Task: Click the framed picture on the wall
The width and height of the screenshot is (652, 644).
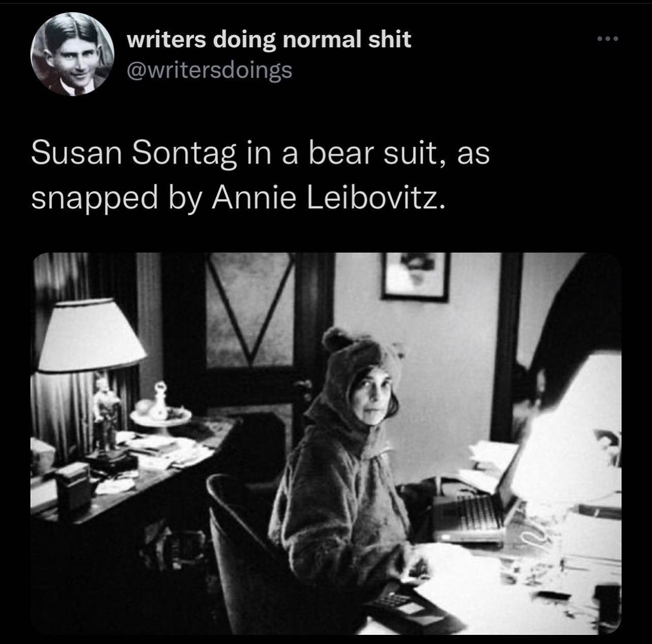Action: pos(416,276)
